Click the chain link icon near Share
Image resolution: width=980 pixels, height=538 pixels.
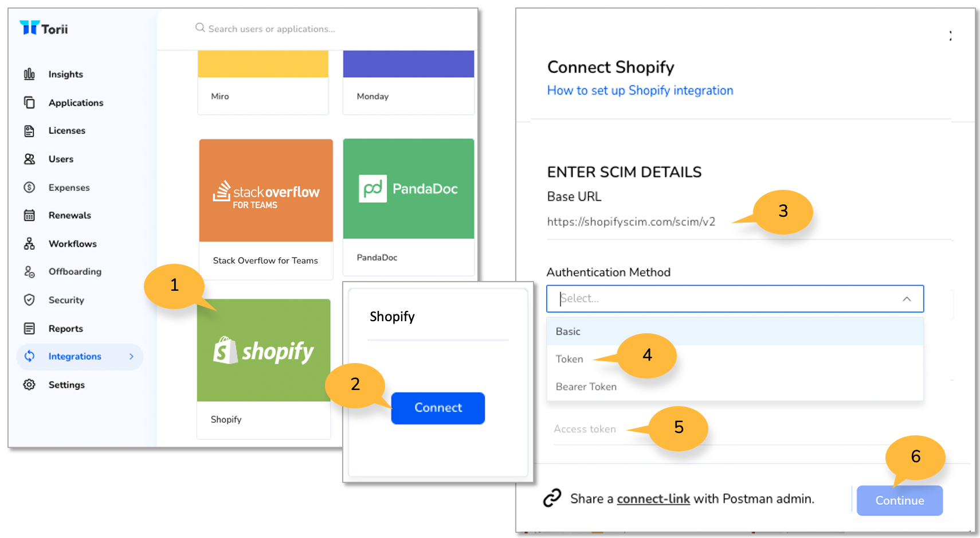(552, 498)
